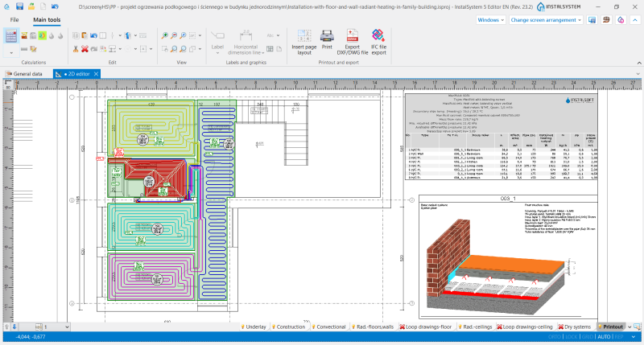Select the Printout layer tab
The width and height of the screenshot is (644, 345).
(611, 327)
